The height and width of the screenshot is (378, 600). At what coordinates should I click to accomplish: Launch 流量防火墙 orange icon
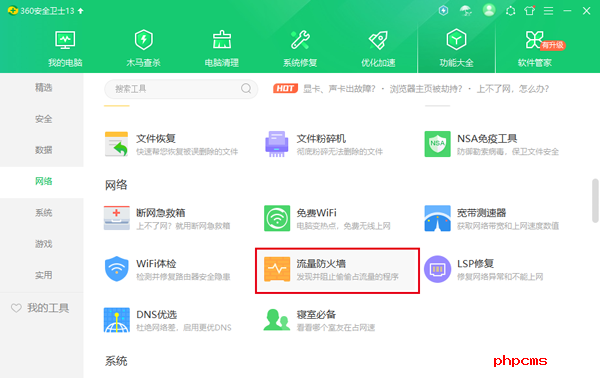pos(277,269)
